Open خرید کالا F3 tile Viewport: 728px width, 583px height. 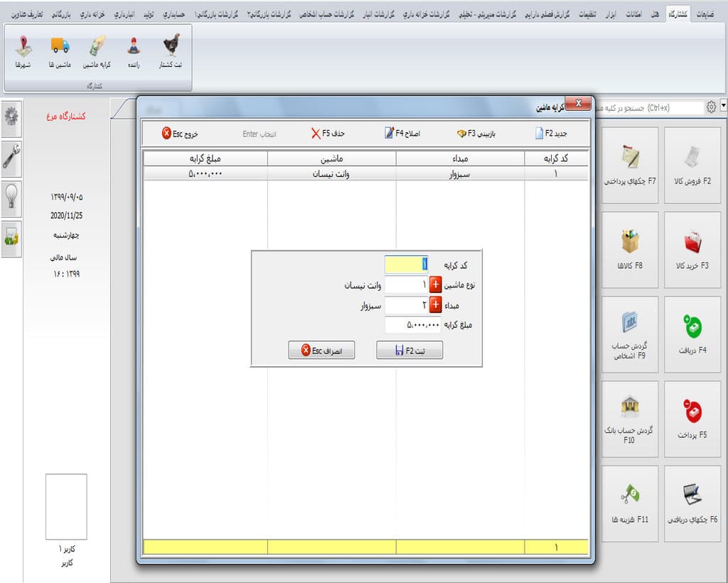point(692,250)
